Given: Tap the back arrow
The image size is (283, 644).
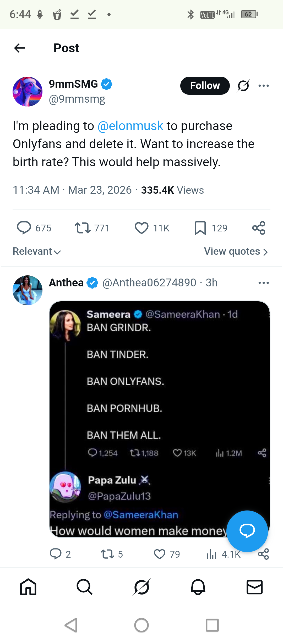Looking at the screenshot, I should point(19,48).
